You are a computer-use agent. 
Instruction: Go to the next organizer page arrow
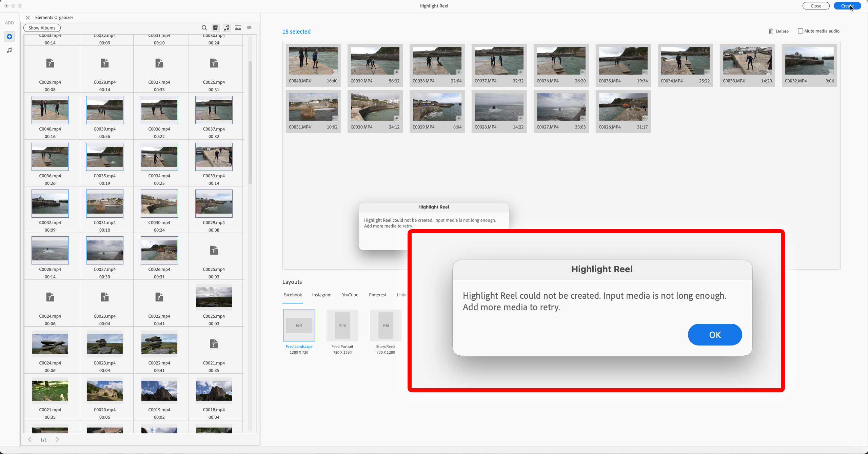click(57, 439)
